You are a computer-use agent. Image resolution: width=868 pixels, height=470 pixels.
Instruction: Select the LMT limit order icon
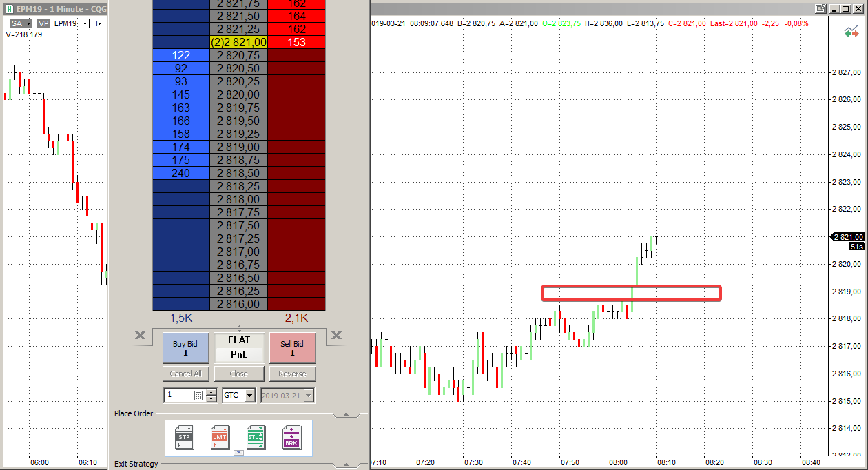tap(220, 438)
